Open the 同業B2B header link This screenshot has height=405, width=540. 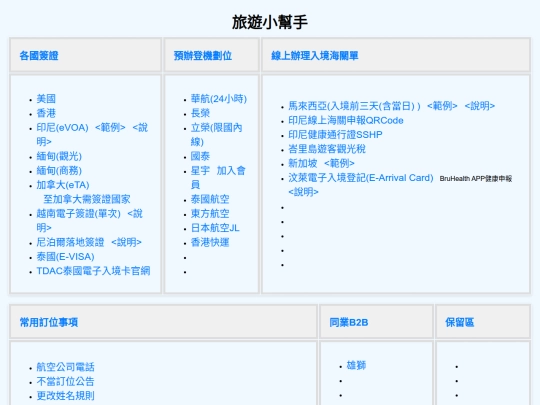click(x=349, y=322)
